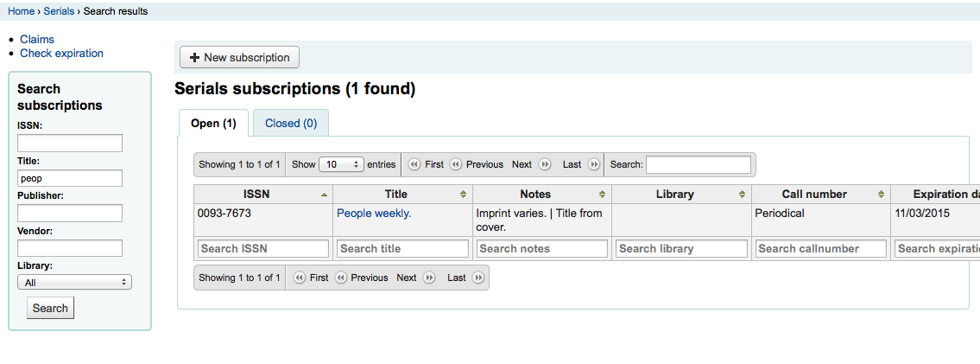Go to the Claims link
980x364 pixels.
37,39
